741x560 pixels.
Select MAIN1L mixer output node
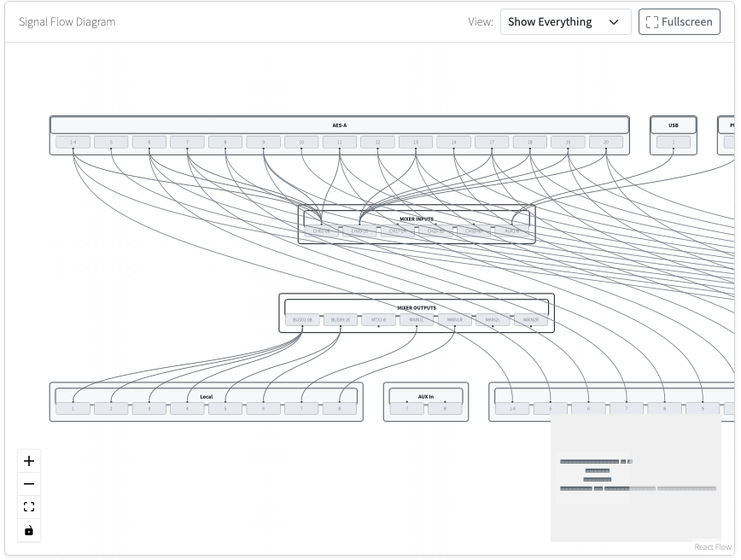417,320
